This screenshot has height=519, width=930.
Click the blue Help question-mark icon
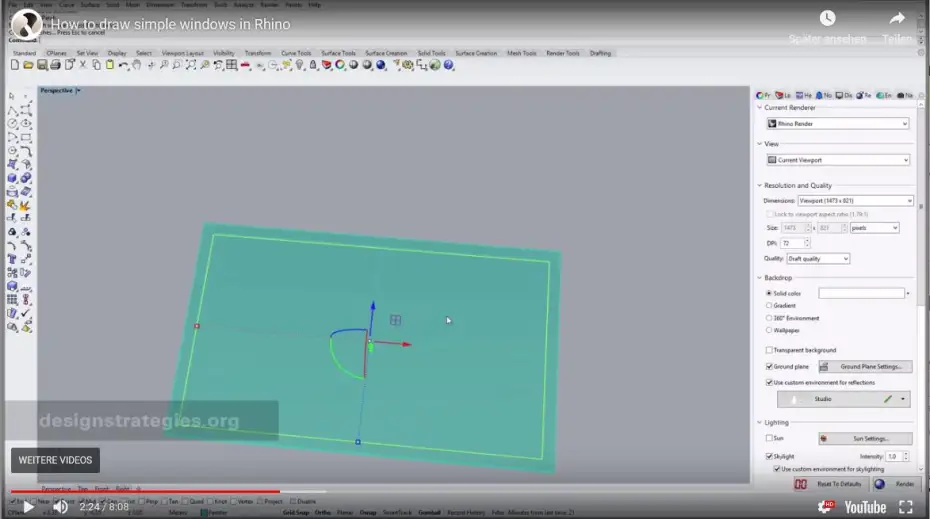pyautogui.click(x=448, y=65)
